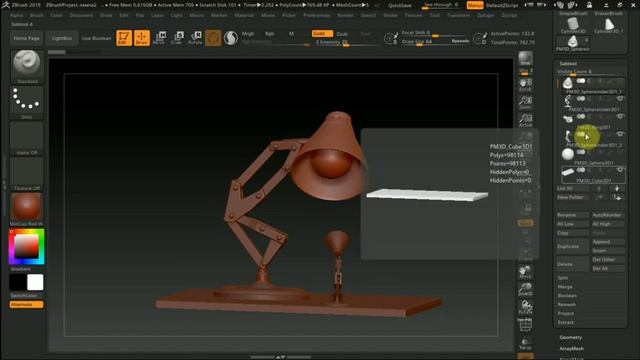Screen dimensions: 640x360
Task: Click the Move view hand icon
Action: pyautogui.click(x=525, y=272)
